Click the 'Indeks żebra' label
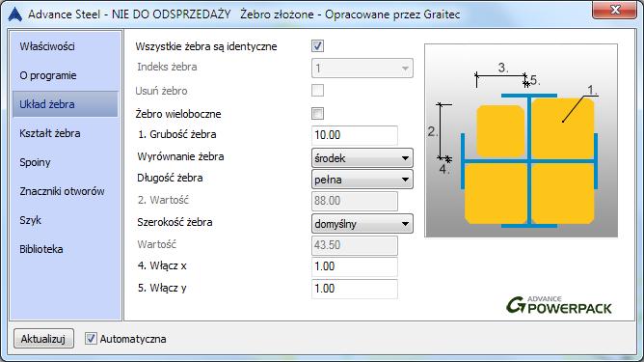644x362 pixels. coord(167,67)
